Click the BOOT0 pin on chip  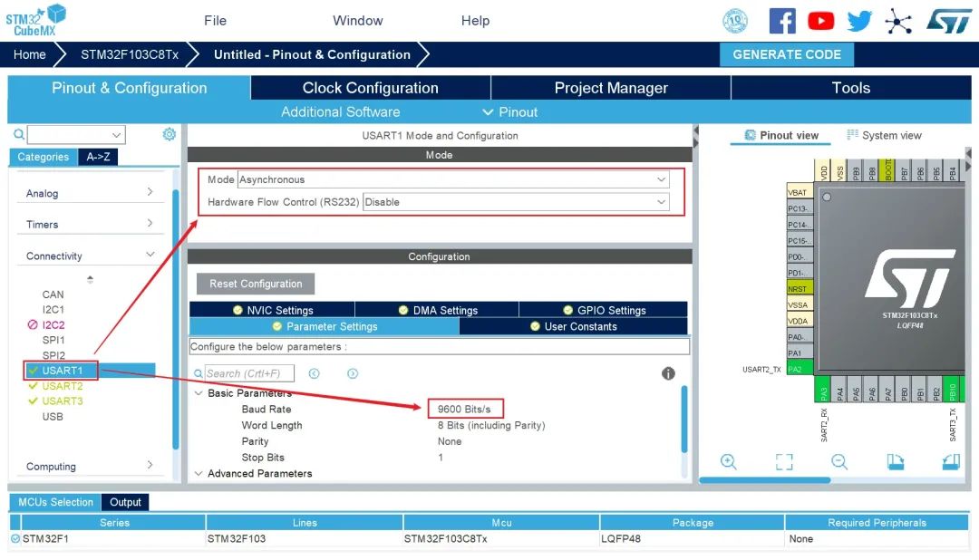(x=887, y=170)
